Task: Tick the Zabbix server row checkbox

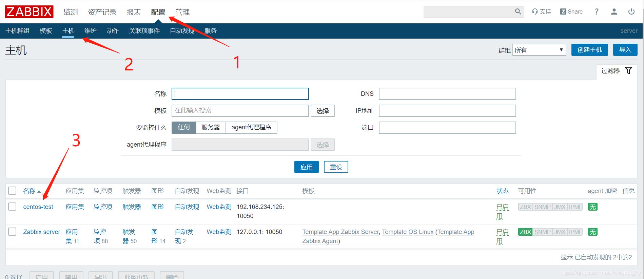Action: point(12,232)
